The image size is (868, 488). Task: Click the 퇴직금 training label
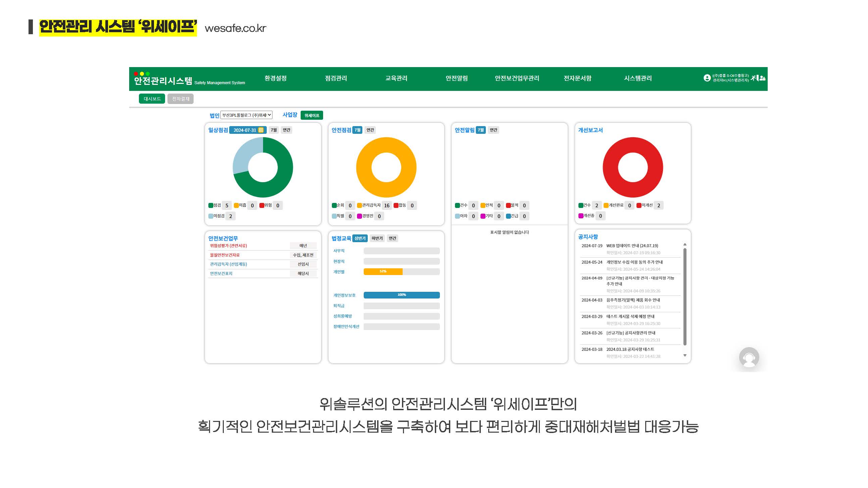[x=339, y=306]
